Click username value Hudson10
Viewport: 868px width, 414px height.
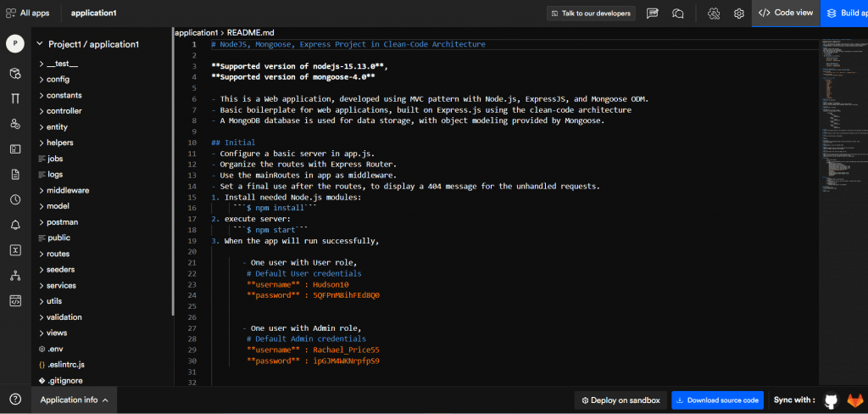[331, 284]
